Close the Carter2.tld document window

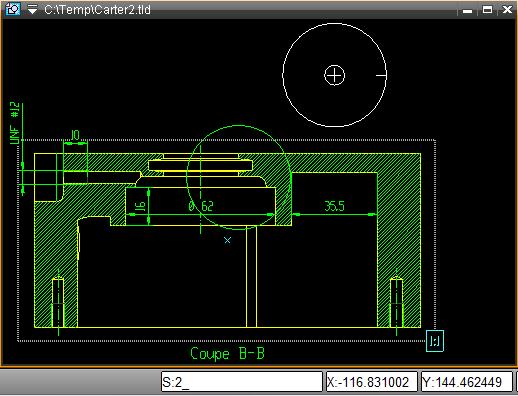(x=507, y=10)
